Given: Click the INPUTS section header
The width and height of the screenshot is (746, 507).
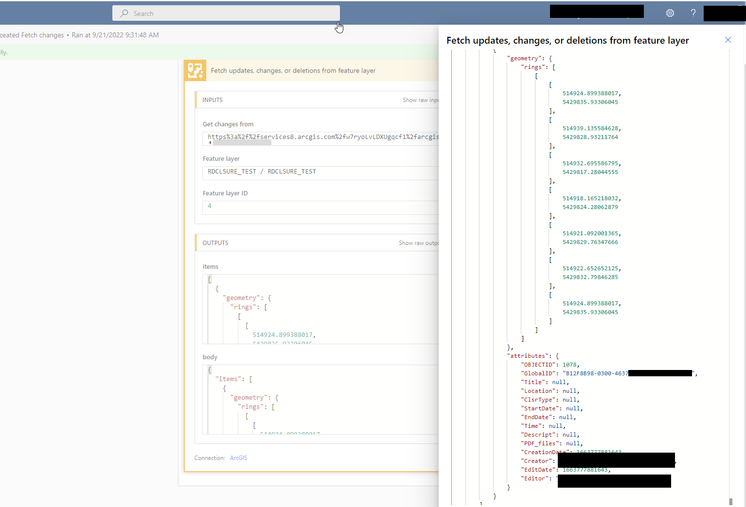Looking at the screenshot, I should (x=213, y=100).
